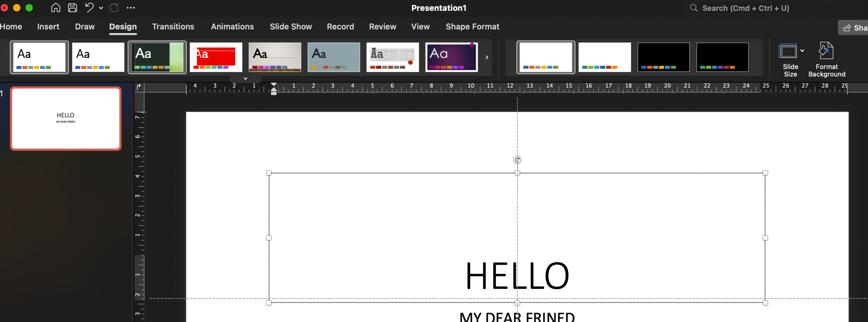Image resolution: width=868 pixels, height=322 pixels.
Task: Click the top-left resize handle of title box
Action: pos(269,173)
